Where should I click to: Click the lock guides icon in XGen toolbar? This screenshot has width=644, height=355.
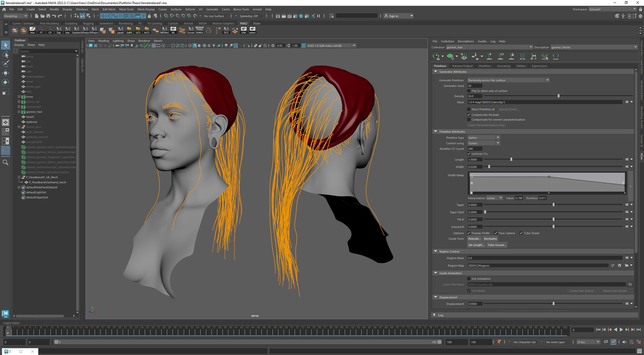[512, 56]
